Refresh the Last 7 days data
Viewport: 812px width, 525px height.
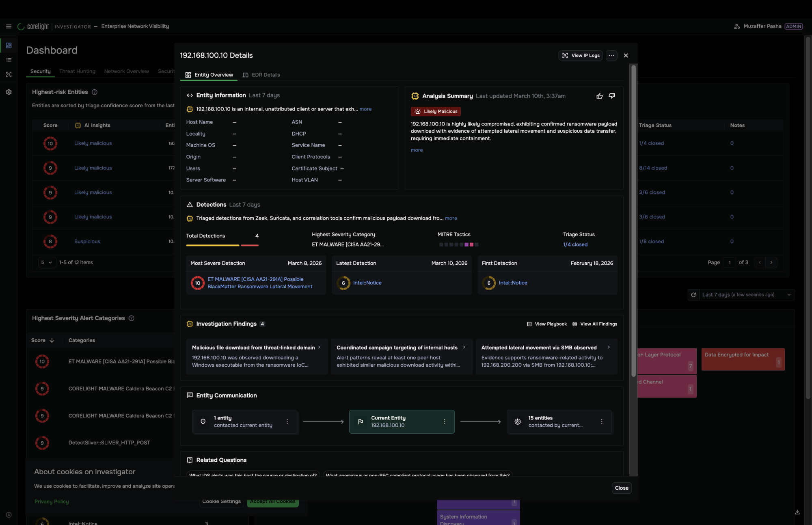(693, 295)
